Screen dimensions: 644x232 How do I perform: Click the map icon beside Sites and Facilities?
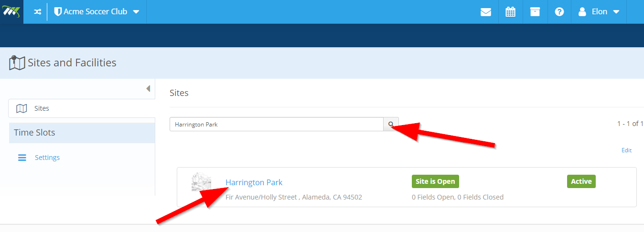click(17, 63)
